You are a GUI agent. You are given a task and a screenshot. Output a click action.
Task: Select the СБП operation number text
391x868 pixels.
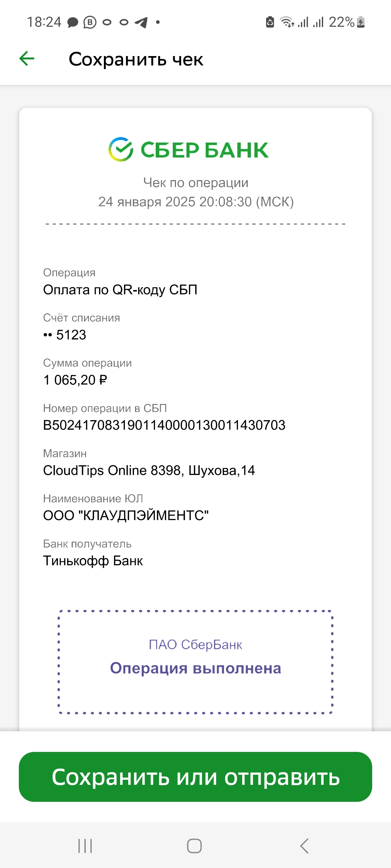pos(164,425)
